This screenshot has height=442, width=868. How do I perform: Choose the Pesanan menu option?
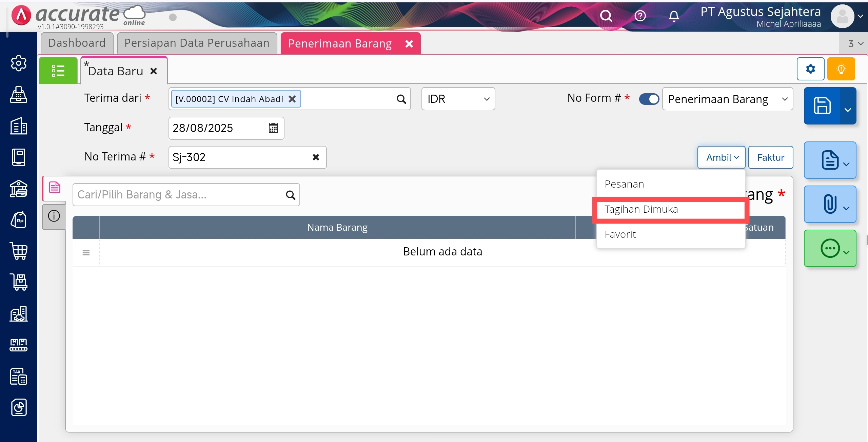tap(624, 184)
